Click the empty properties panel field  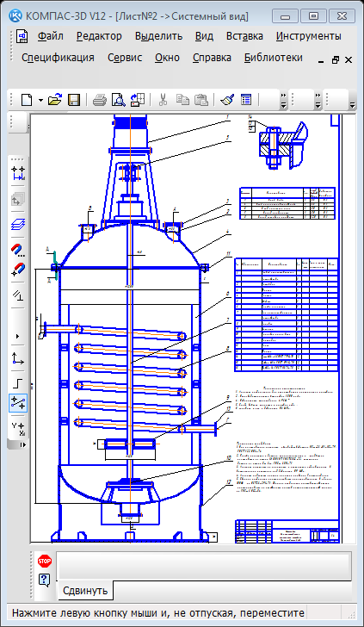pos(204,565)
